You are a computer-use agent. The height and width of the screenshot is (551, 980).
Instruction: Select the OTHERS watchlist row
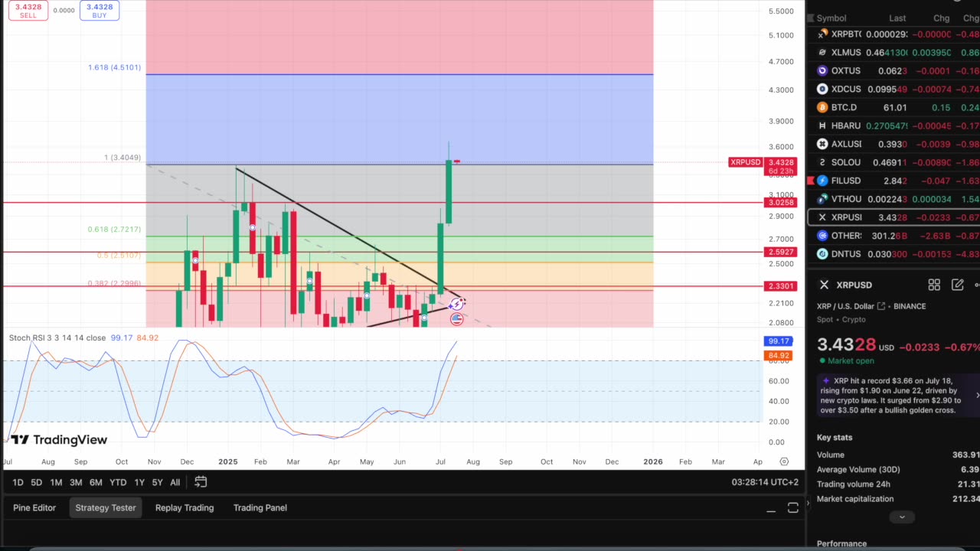click(x=893, y=236)
